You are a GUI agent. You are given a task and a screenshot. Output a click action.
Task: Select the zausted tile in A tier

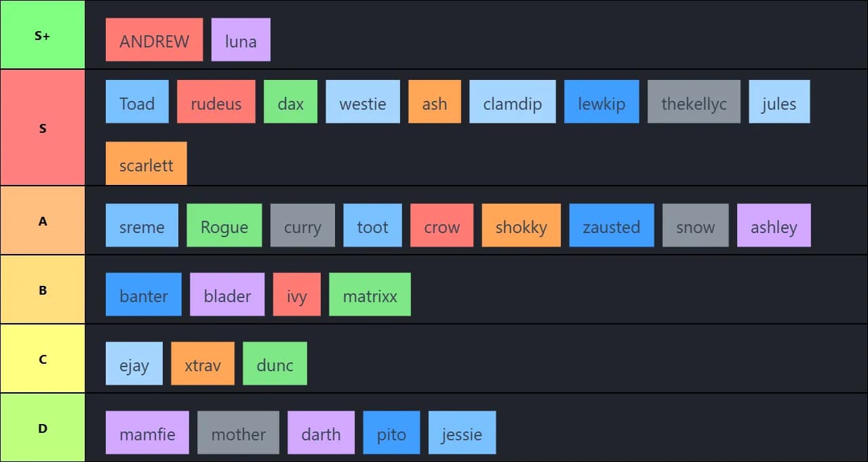[611, 226]
